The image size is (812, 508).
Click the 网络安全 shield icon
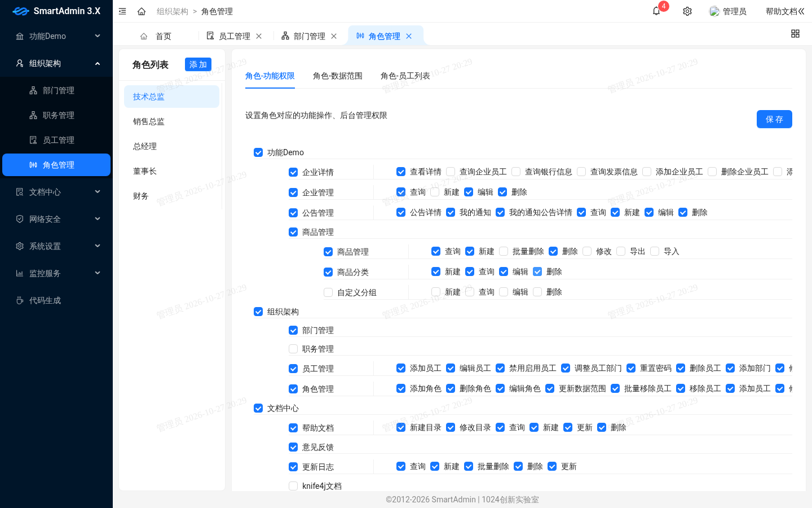point(20,219)
